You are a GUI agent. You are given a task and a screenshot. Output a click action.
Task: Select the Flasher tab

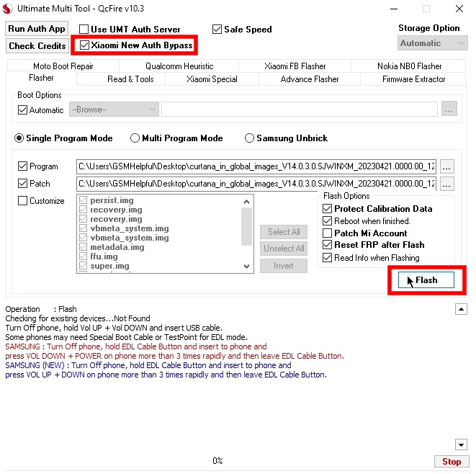[41, 78]
